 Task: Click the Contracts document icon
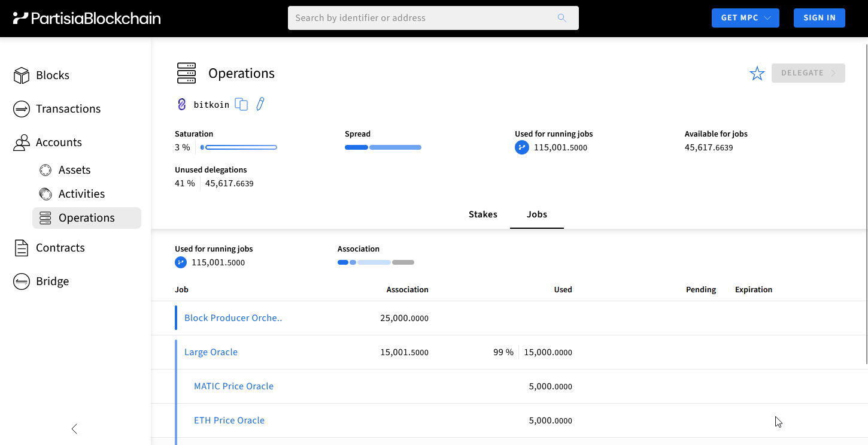[22, 248]
